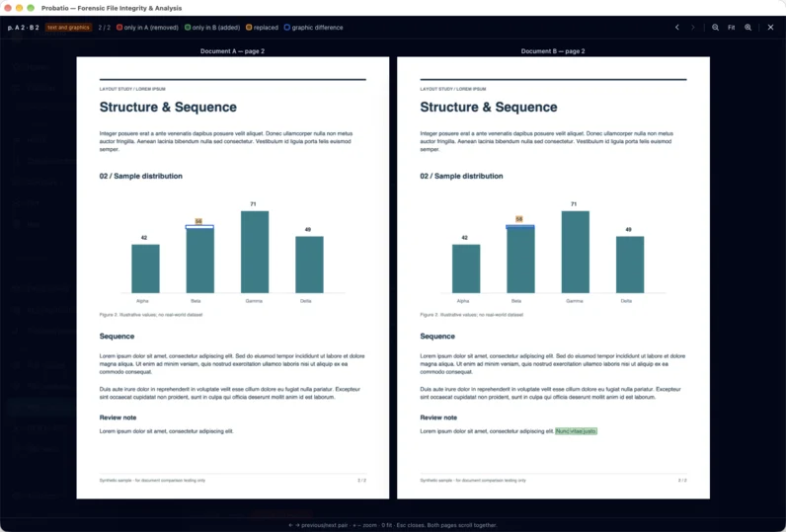The width and height of the screenshot is (786, 532).
Task: Click '02 / Sample distribution' in Document B
Action: (461, 176)
